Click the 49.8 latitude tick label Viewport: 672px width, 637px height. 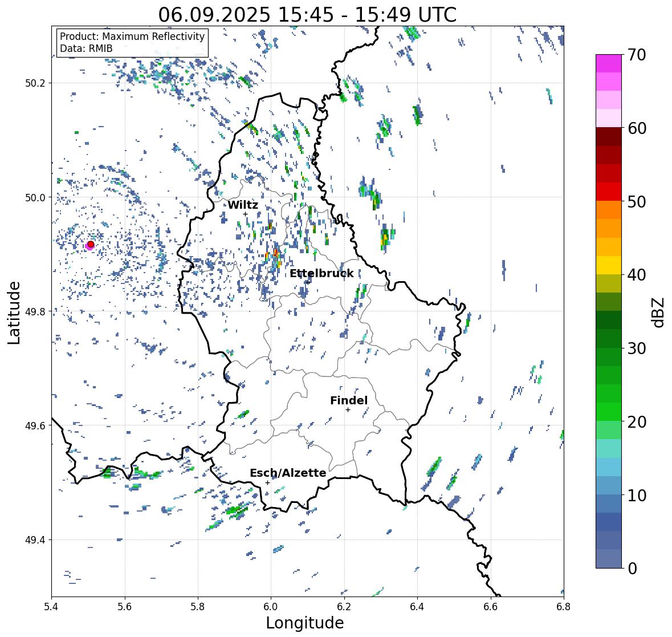point(35,311)
